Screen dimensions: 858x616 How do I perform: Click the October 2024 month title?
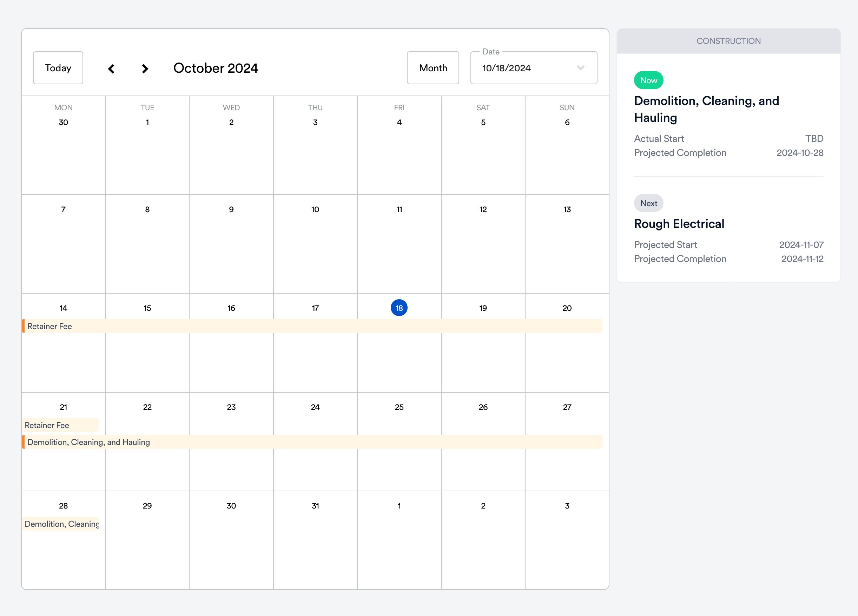click(x=216, y=68)
